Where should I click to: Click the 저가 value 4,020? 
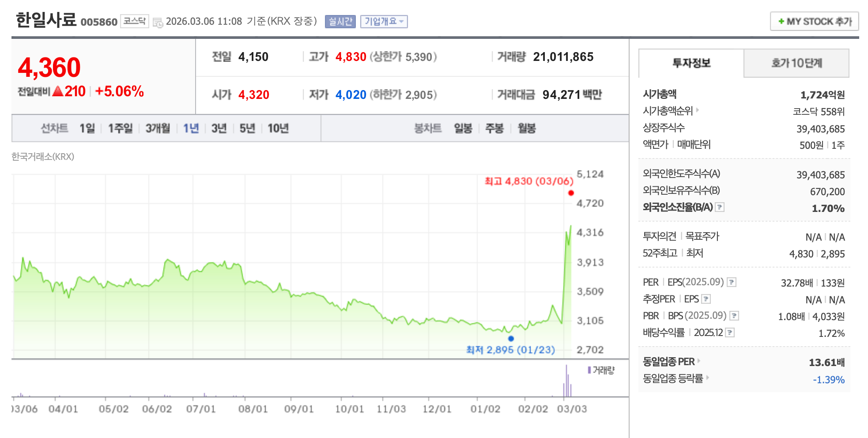tap(351, 95)
